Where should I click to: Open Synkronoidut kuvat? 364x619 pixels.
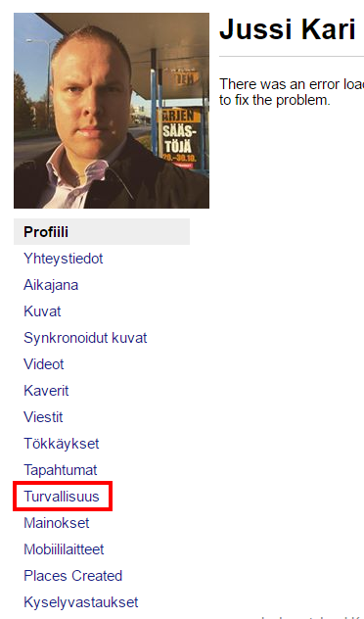coord(85,338)
